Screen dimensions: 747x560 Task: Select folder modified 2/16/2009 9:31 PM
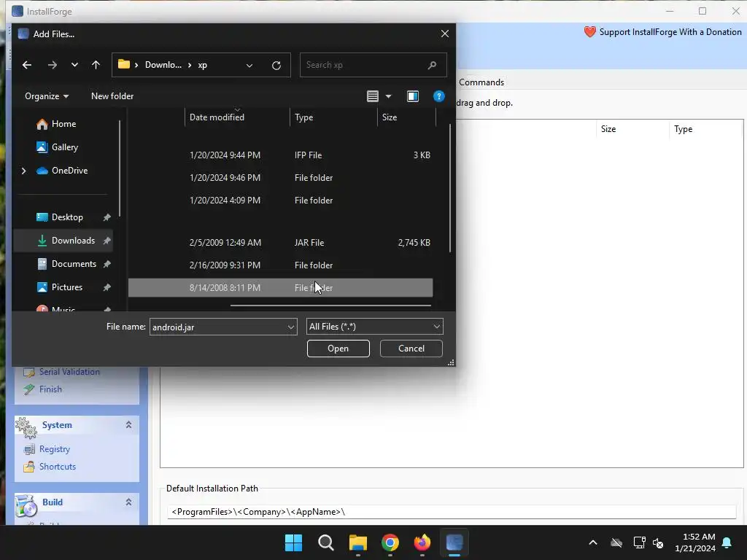[281, 265]
